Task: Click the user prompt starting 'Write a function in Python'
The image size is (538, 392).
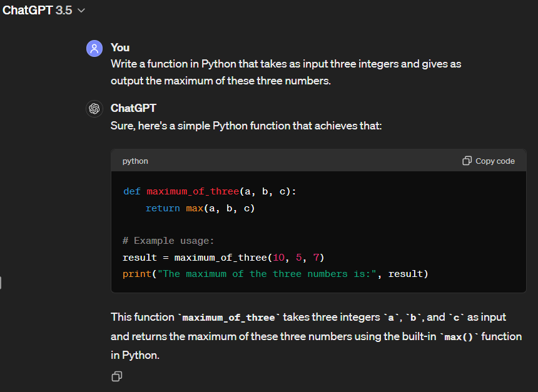Action: click(286, 73)
